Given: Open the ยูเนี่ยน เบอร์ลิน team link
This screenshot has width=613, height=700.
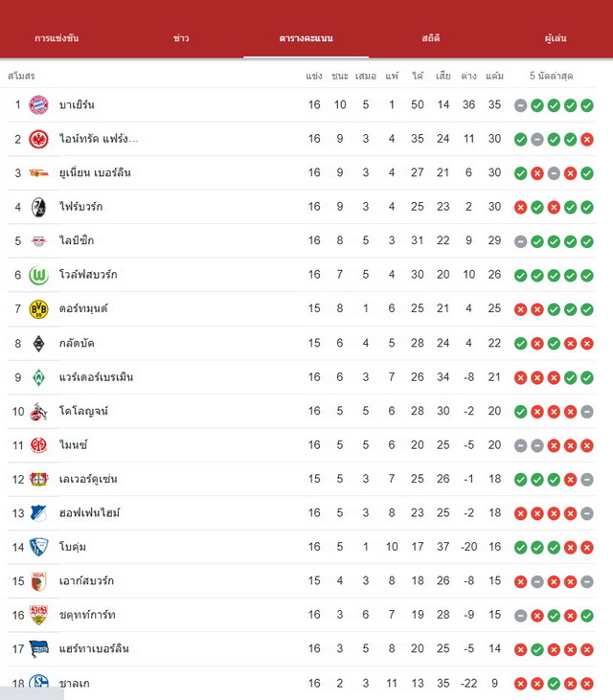Looking at the screenshot, I should pyautogui.click(x=95, y=172).
